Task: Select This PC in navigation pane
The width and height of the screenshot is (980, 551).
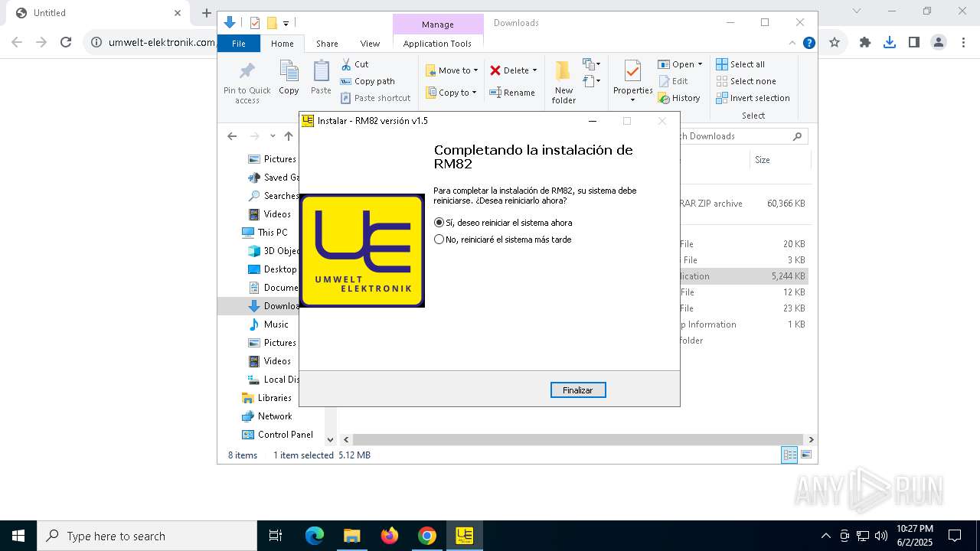Action: 265,233
